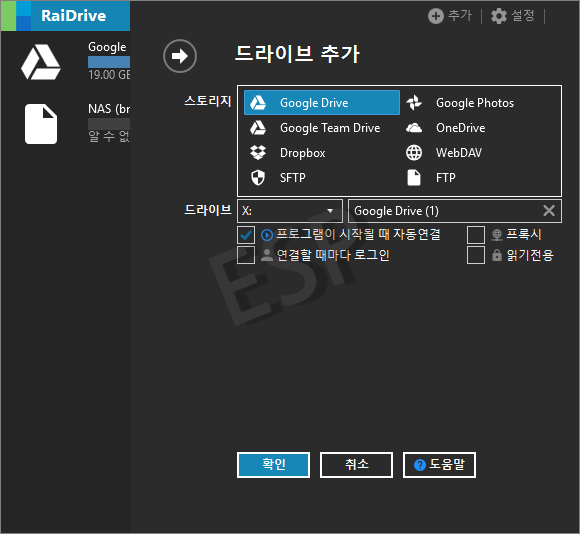
Task: Click the 설정 toolbar label
Action: 523,16
